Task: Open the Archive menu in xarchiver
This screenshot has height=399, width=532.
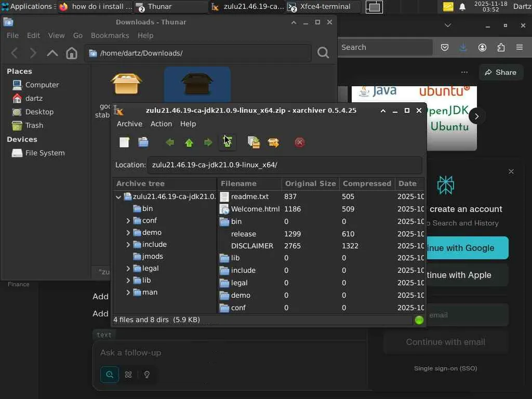Action: coord(129,124)
